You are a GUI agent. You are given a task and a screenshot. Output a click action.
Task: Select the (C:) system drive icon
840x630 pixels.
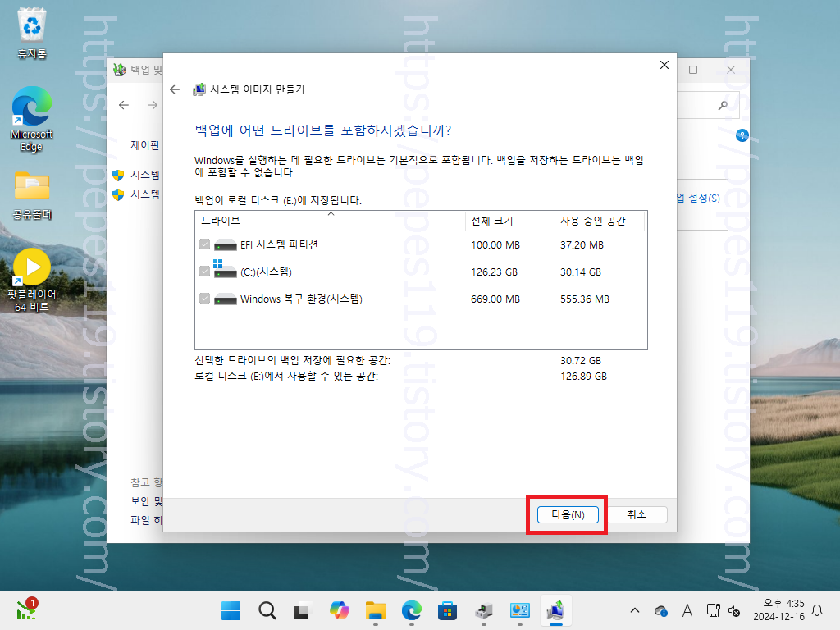point(225,269)
